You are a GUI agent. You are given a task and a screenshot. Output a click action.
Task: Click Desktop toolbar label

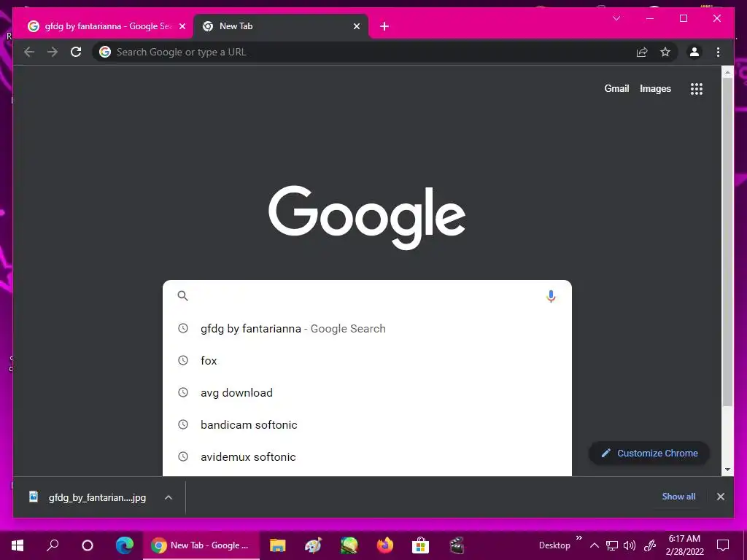pos(554,545)
